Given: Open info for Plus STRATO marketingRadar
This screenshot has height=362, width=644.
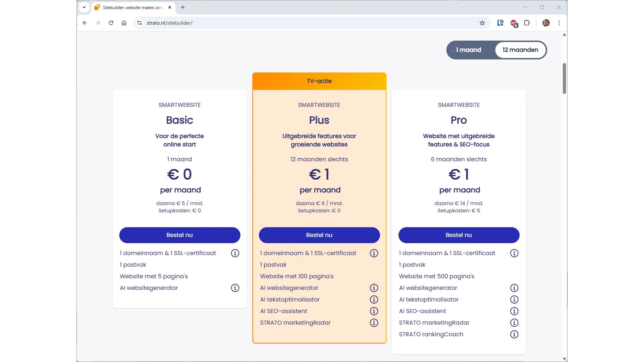Looking at the screenshot, I should (374, 323).
